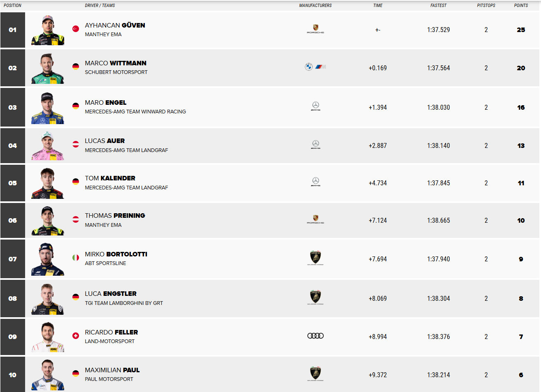Click the BMW M logo for Marco Wittmann

point(315,67)
